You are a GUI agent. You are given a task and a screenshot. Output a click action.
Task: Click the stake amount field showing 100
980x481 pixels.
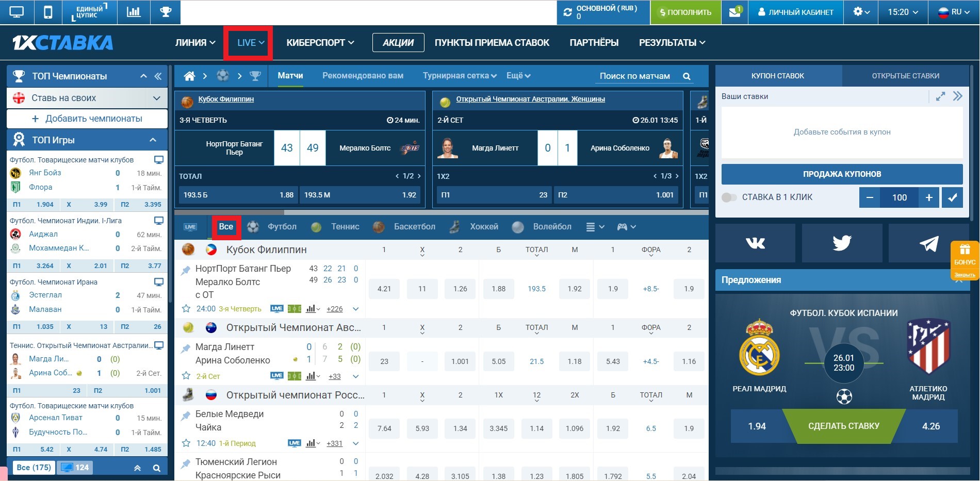[900, 197]
